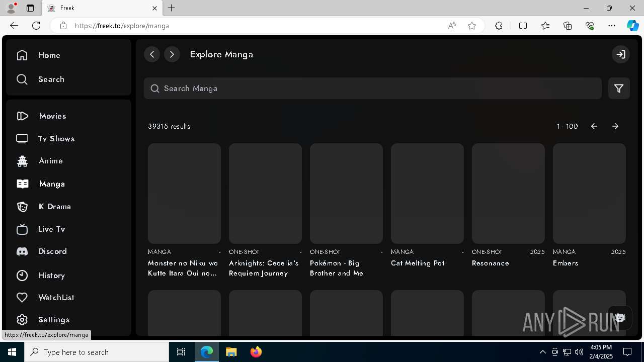The image size is (644, 362).
Task: Open Resonance one-shot title
Action: (x=491, y=263)
